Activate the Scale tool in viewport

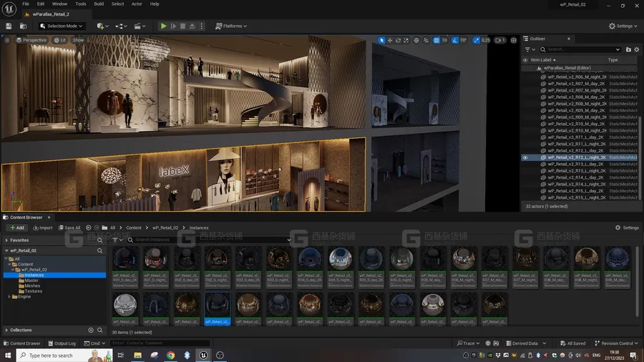406,40
